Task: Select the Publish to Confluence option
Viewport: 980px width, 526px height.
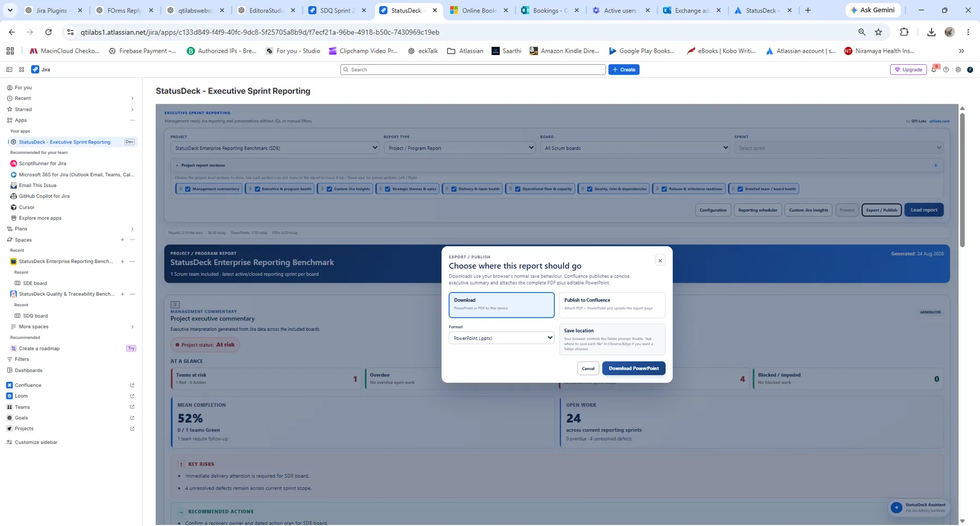Action: (612, 305)
